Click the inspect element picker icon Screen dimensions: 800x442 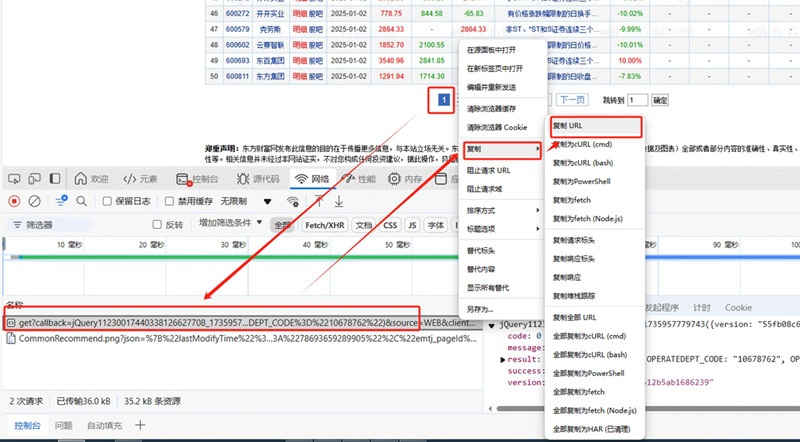(x=14, y=179)
